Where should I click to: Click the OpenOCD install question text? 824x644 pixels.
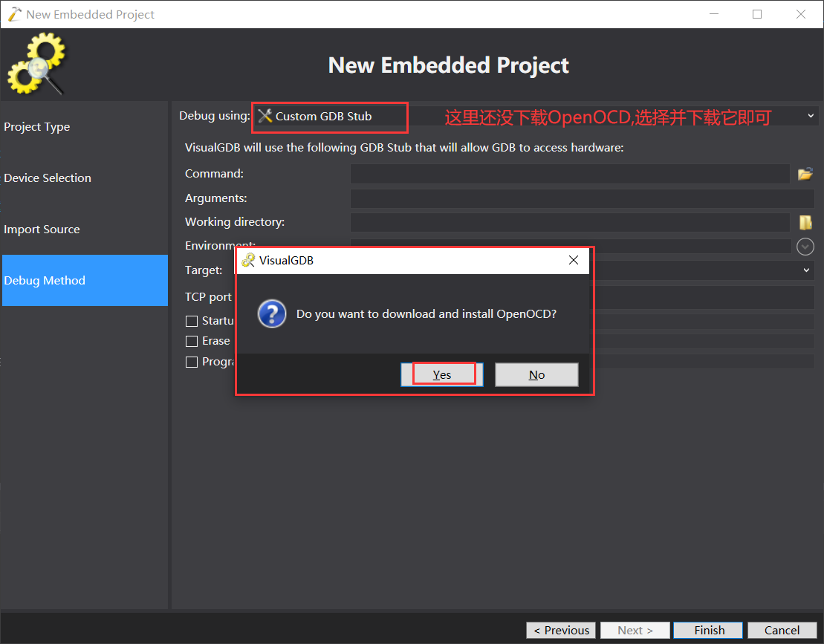pos(426,314)
